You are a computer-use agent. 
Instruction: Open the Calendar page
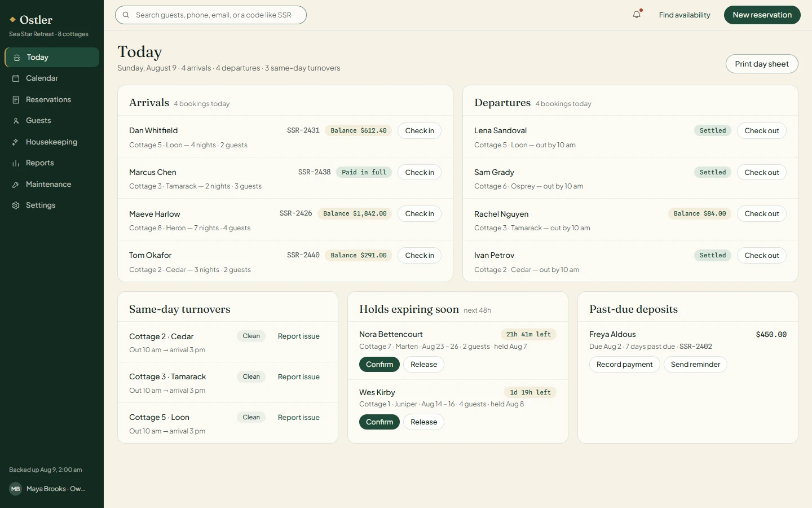(52, 78)
